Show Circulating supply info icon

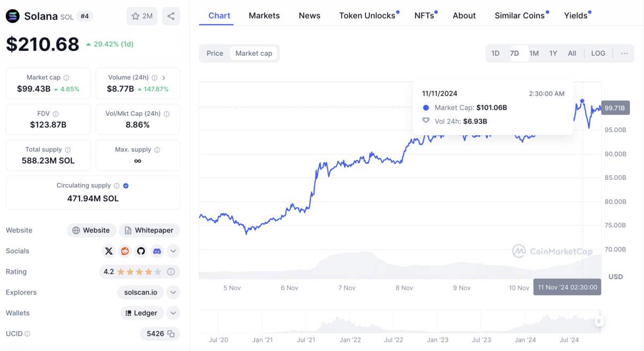(x=116, y=186)
